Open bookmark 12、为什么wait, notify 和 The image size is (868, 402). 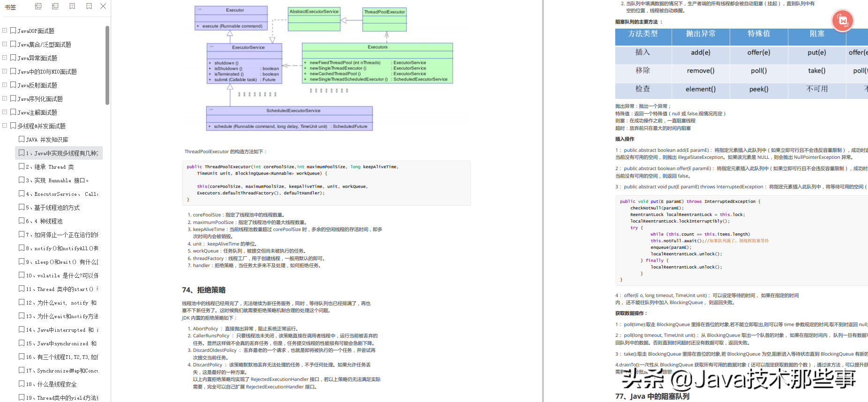pos(61,303)
